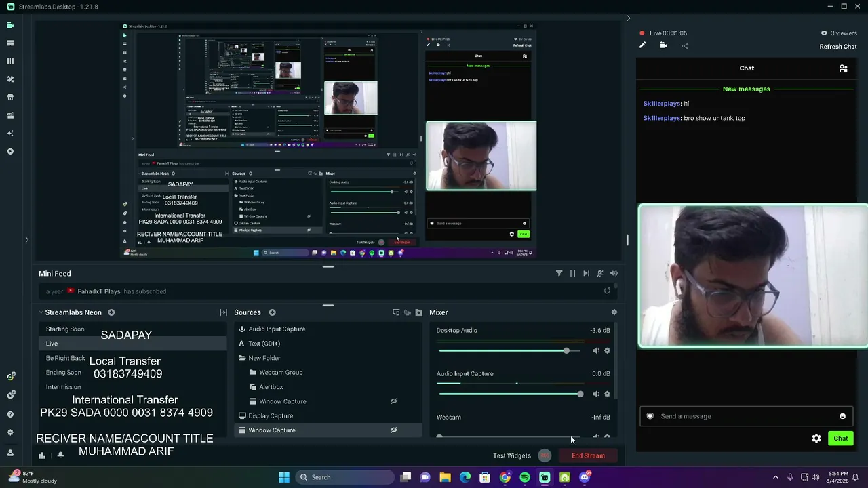Open the notifications bell in the footer
Screen dimensions: 868x488
click(x=60, y=455)
